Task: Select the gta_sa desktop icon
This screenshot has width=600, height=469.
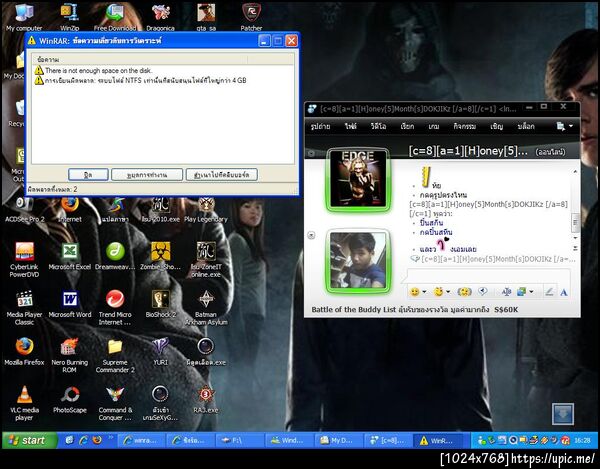Action: pyautogui.click(x=206, y=16)
